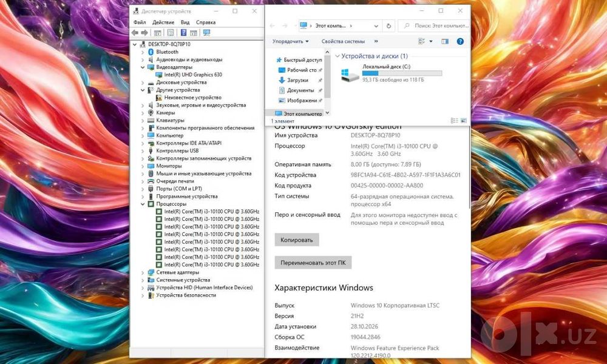Click the Local Disk C: usage bar
Screen dimensions: 607x364
pyautogui.click(x=402, y=73)
